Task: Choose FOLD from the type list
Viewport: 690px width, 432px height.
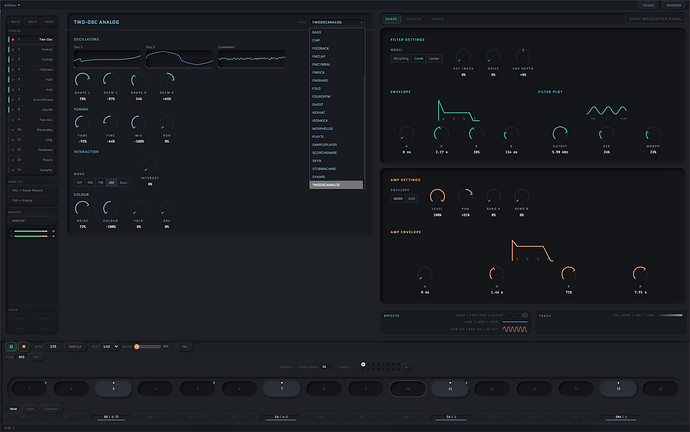Action: (x=336, y=88)
